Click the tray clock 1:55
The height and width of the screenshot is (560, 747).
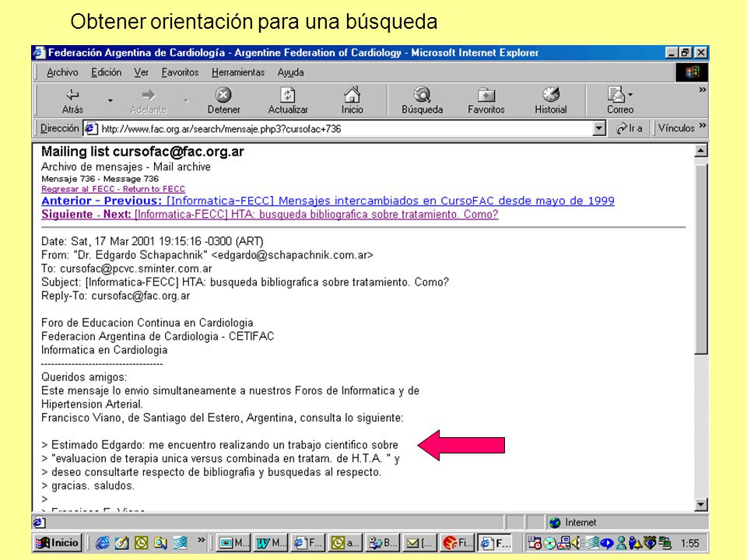pos(689,544)
